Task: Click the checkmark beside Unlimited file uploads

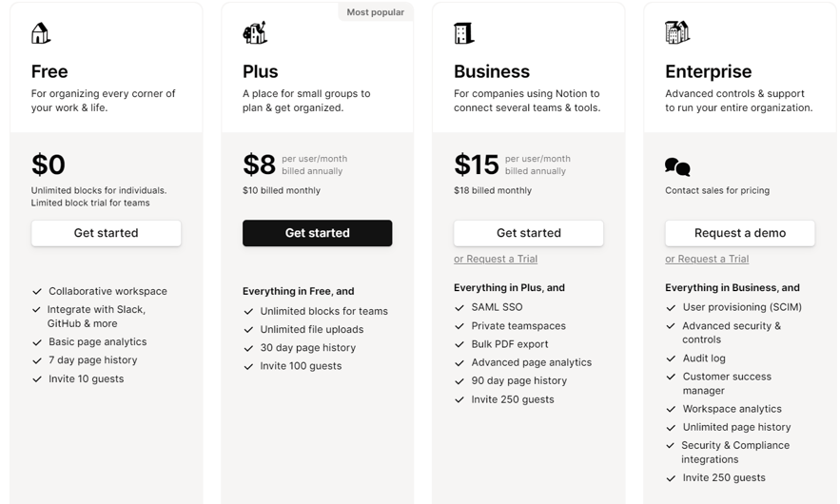Action: point(248,330)
